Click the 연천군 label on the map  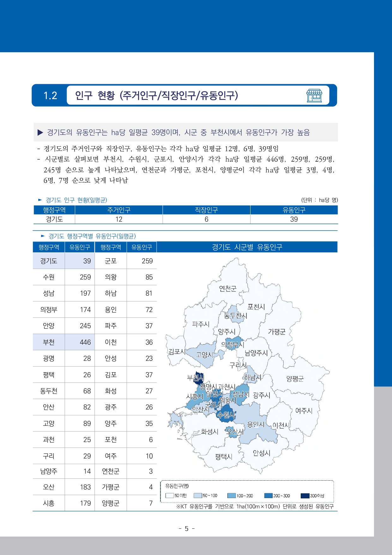coord(227,288)
